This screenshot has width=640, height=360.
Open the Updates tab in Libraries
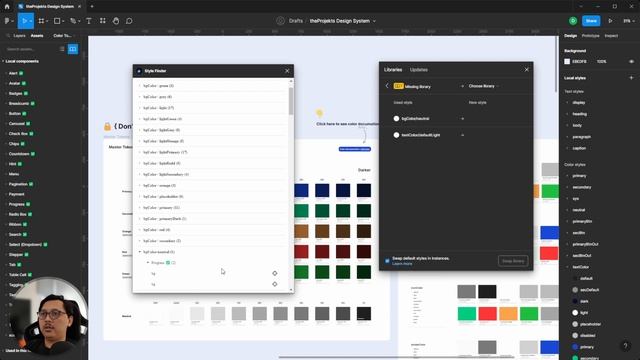tap(419, 70)
